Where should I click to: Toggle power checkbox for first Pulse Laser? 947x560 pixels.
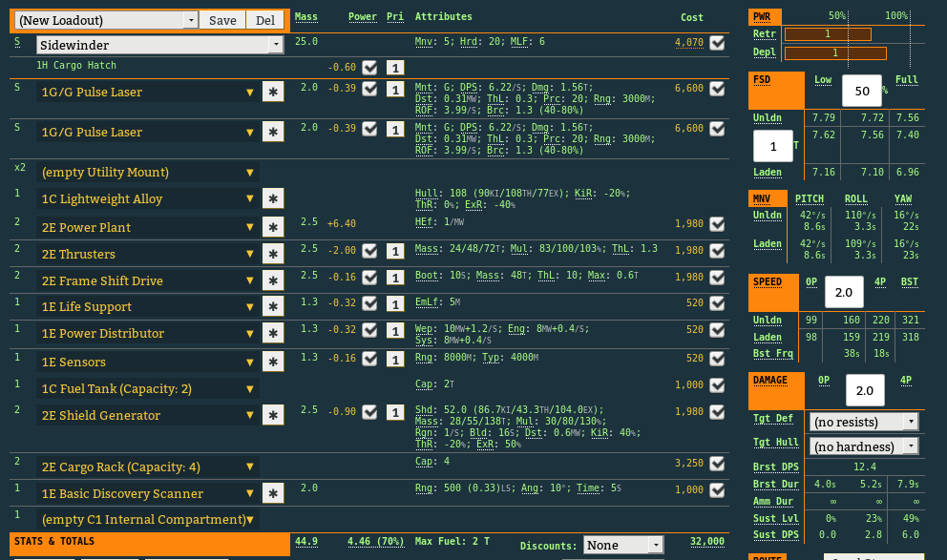369,89
